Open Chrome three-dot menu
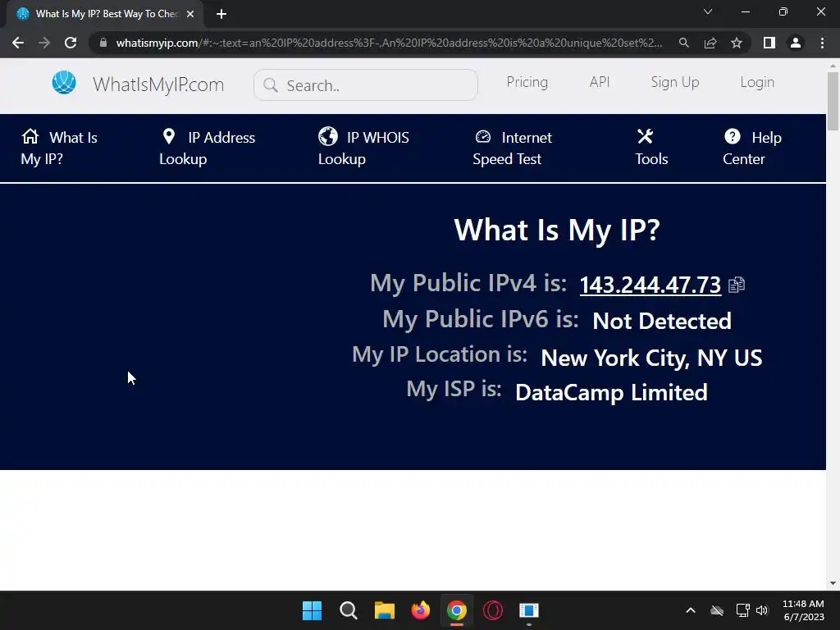Screen dimensions: 840x630 [x=822, y=43]
